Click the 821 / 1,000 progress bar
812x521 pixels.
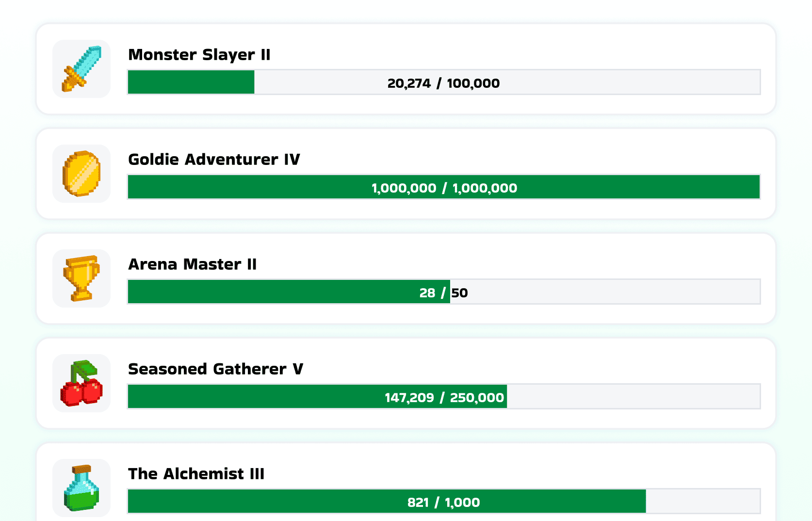coord(443,502)
